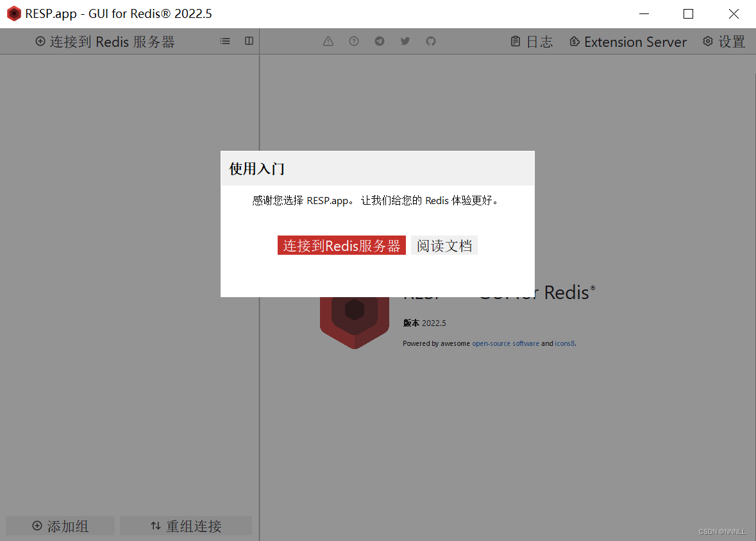
Task: Click the warning triangle icon
Action: [328, 41]
